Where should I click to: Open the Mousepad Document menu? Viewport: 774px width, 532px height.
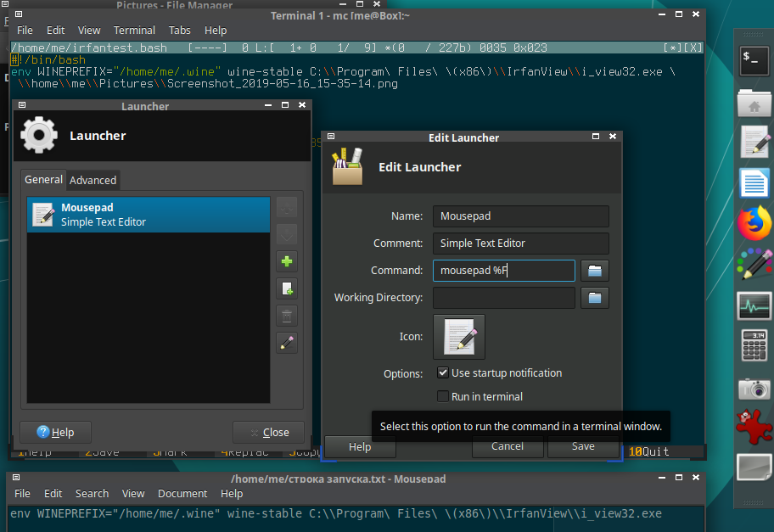click(182, 494)
